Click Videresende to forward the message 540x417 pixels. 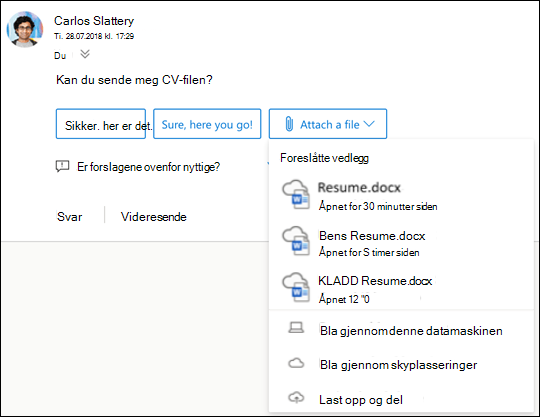[x=154, y=217]
